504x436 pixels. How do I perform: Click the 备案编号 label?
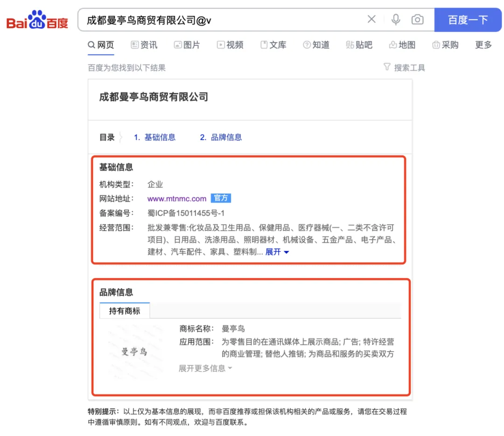tap(116, 214)
